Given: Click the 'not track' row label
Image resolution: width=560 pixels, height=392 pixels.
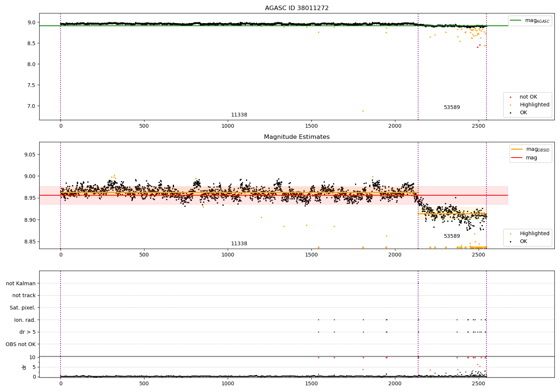Looking at the screenshot, I should (x=24, y=295).
